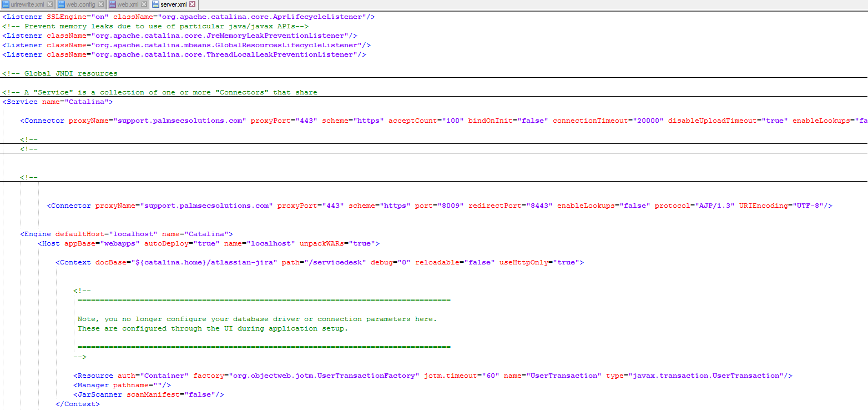Viewport: 868px width, 410px height.
Task: Close the urlrewrite.xml tab
Action: (50, 4)
